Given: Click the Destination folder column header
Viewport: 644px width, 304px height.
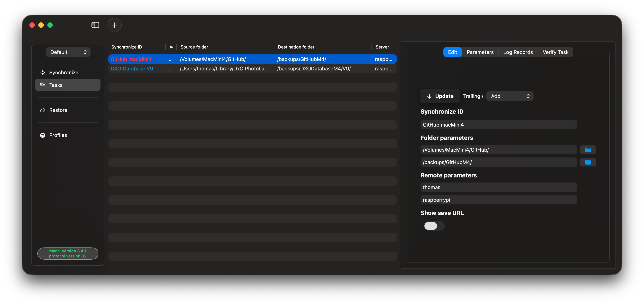Looking at the screenshot, I should pos(296,47).
